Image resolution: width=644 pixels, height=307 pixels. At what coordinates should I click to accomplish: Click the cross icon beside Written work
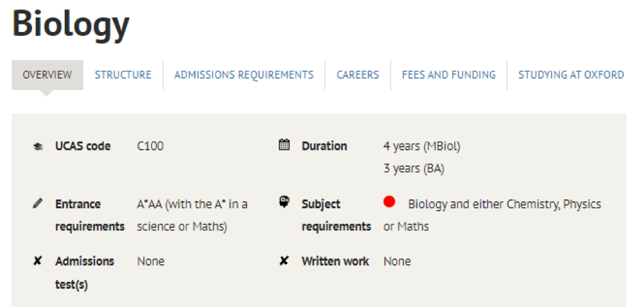284,261
